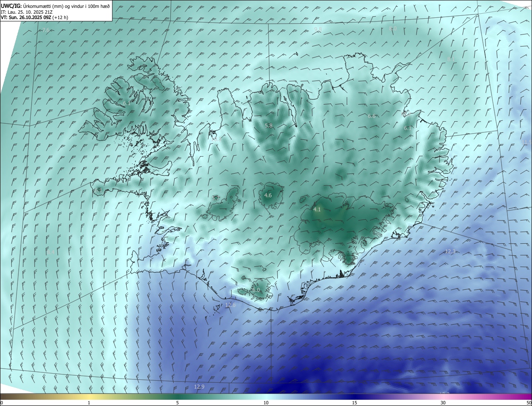The width and height of the screenshot is (532, 406).
Task: Select the 12.3 value southeast of Iceland
Action: tap(451, 252)
